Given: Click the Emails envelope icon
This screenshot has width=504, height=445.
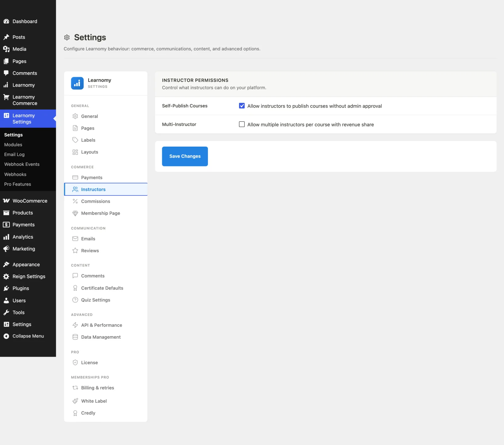Looking at the screenshot, I should (x=75, y=239).
